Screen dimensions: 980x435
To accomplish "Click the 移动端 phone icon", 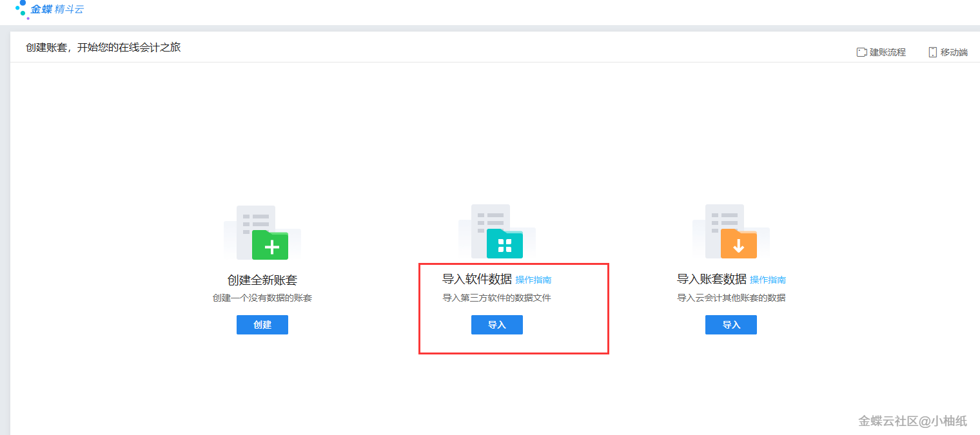I will [932, 52].
